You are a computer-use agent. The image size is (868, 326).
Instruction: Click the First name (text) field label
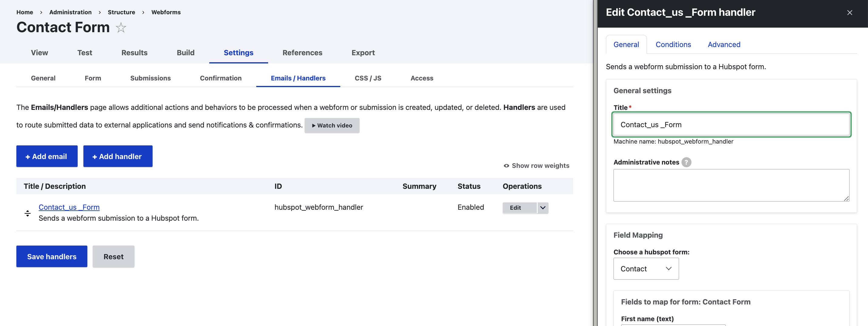pyautogui.click(x=647, y=319)
